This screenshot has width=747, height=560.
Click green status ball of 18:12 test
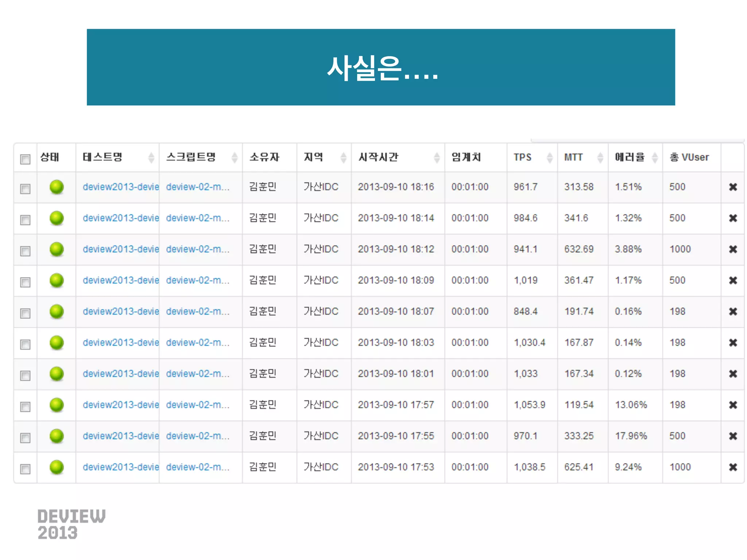click(x=57, y=249)
